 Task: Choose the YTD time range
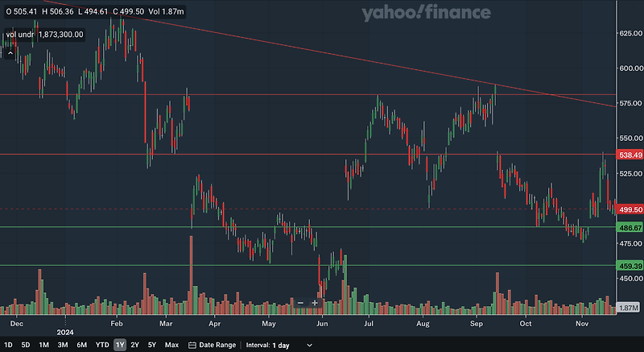[x=102, y=345]
